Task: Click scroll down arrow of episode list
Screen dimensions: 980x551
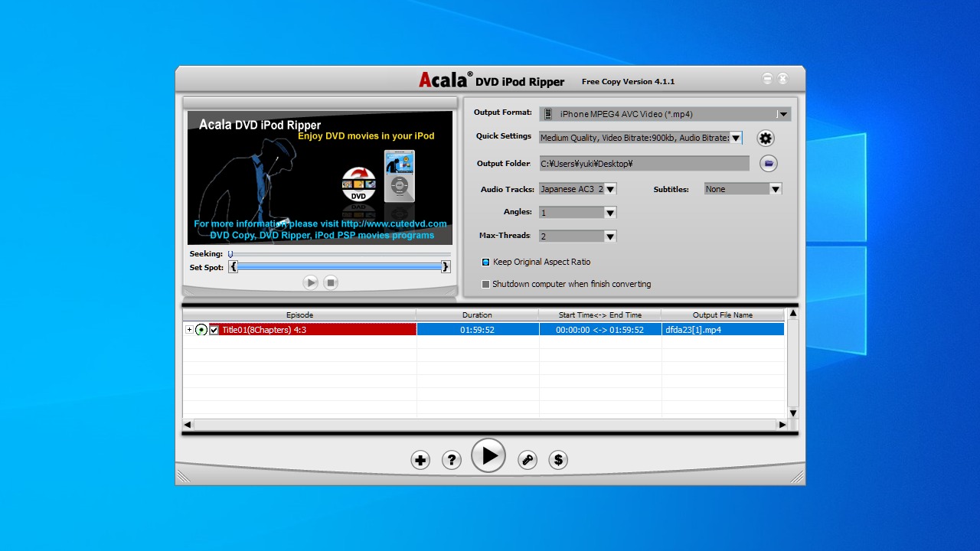Action: click(793, 412)
